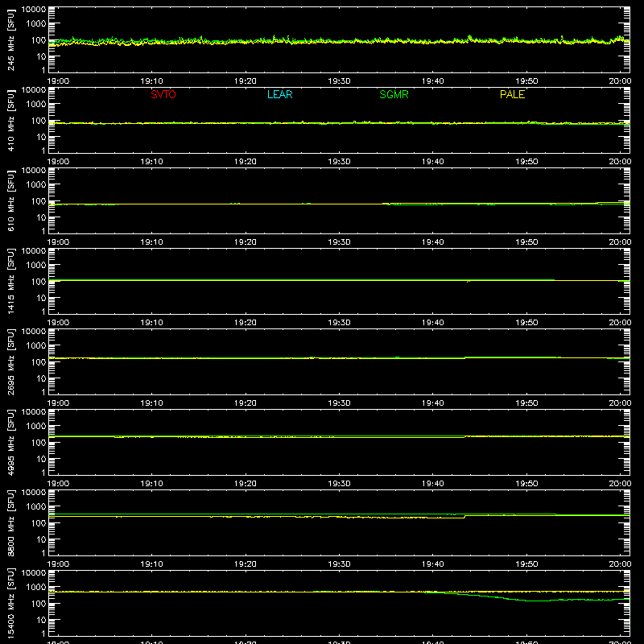The image size is (644, 644).
Task: Click the 10 value label of the 15400 MHz plot
Action: pyautogui.click(x=41, y=620)
